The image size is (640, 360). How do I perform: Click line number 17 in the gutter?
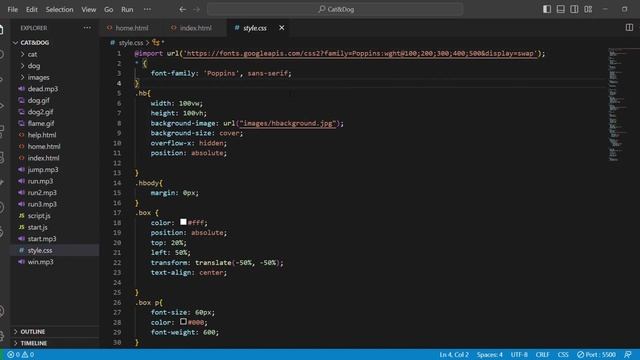click(117, 213)
